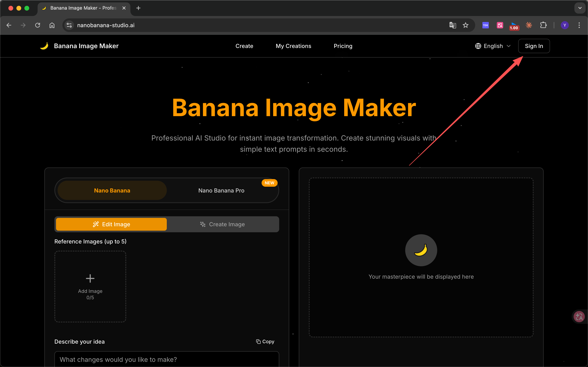Open Google Translate icon in address bar
This screenshot has width=588, height=367.
[x=452, y=25]
